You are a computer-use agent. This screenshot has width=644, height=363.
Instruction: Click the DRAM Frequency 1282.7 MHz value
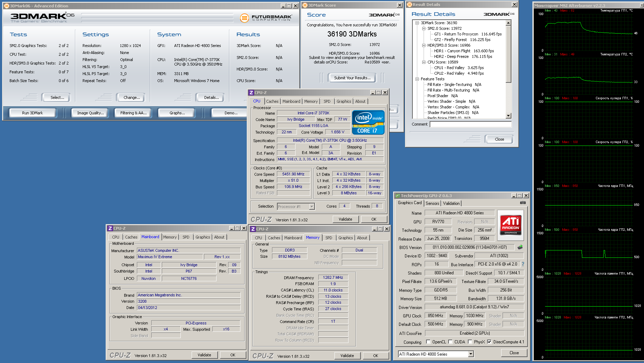click(x=333, y=277)
